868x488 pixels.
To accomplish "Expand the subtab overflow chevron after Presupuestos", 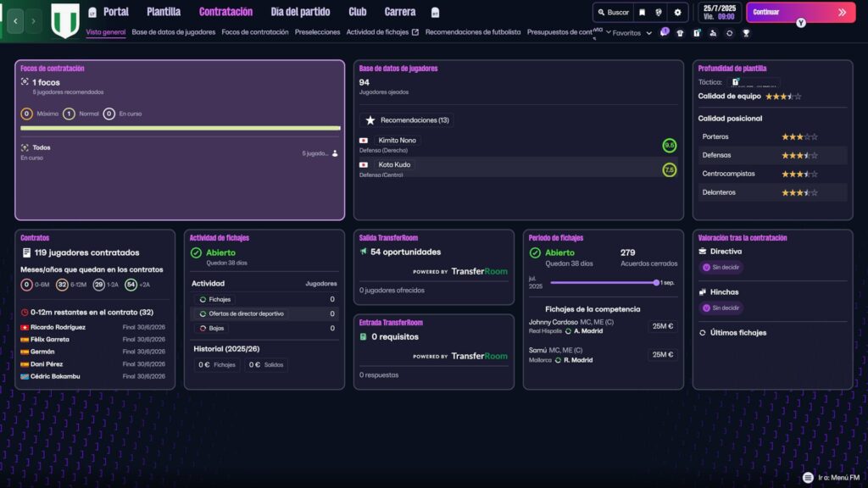I will tap(608, 33).
